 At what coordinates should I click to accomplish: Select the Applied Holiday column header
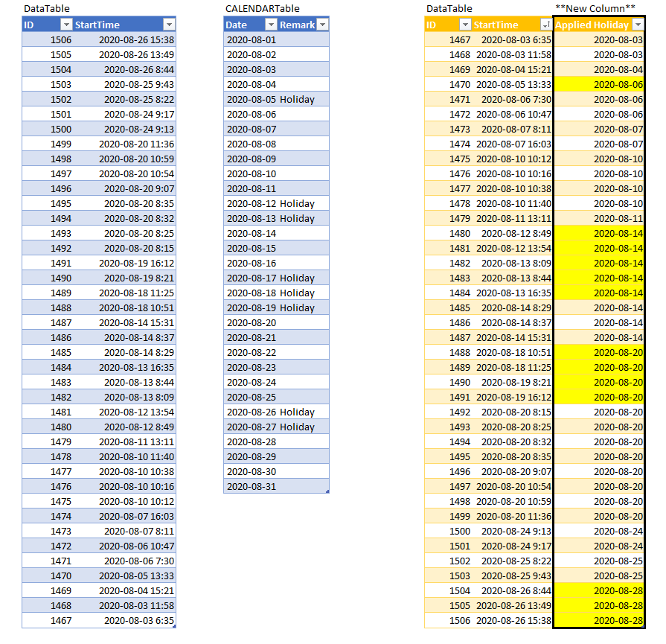[x=599, y=25]
